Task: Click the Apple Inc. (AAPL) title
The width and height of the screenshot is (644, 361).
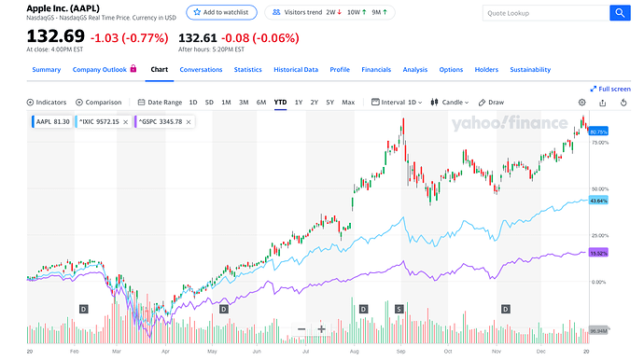Action: (63, 8)
